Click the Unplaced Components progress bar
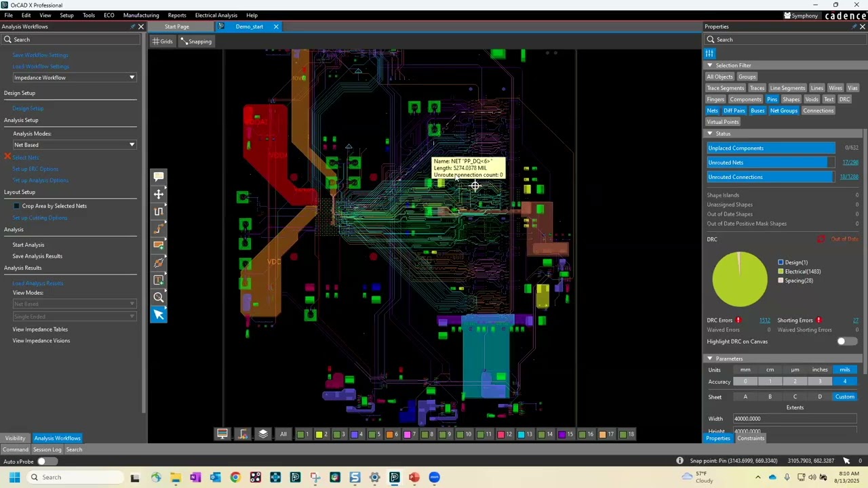 pos(770,148)
